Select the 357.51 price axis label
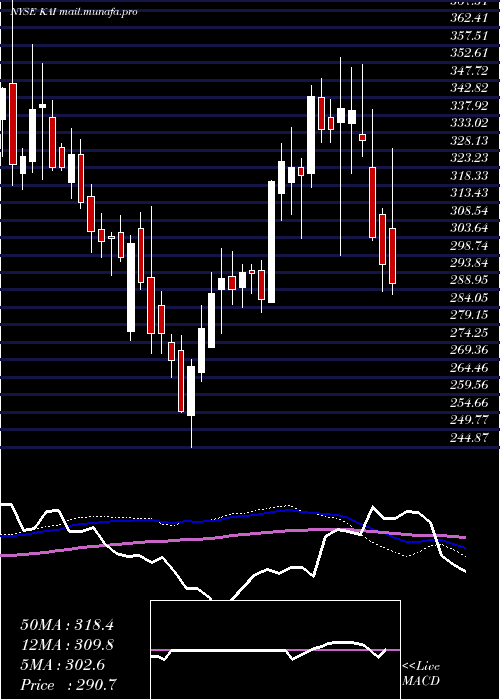Image resolution: width=500 pixels, height=700 pixels. tap(469, 36)
